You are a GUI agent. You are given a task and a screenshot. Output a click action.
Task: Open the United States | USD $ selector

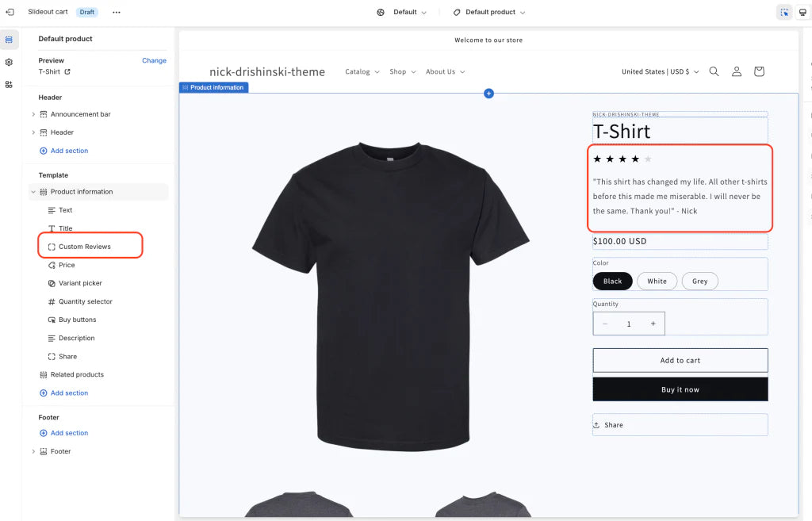pyautogui.click(x=660, y=71)
